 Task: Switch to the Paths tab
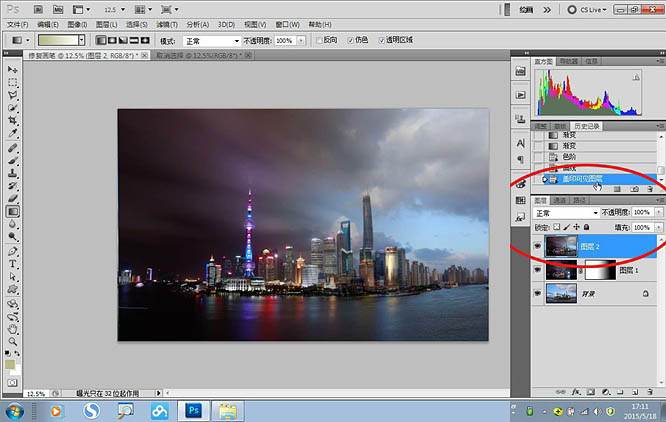579,200
